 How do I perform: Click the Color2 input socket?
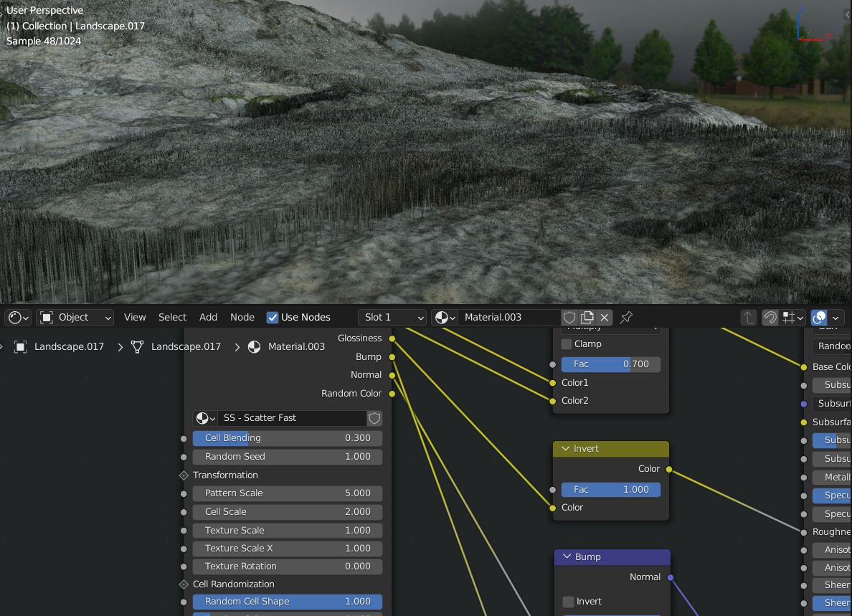coord(553,401)
